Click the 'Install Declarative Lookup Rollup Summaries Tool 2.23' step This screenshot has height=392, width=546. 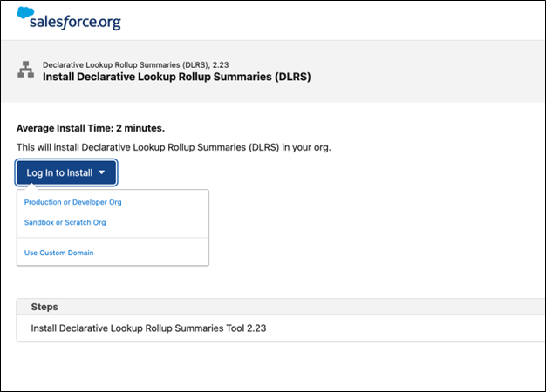[148, 328]
